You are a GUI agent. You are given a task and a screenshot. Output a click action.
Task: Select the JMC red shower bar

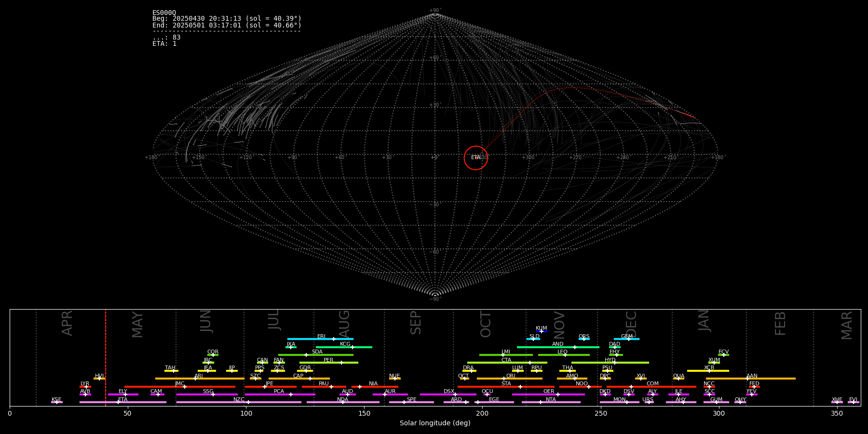[x=180, y=387]
